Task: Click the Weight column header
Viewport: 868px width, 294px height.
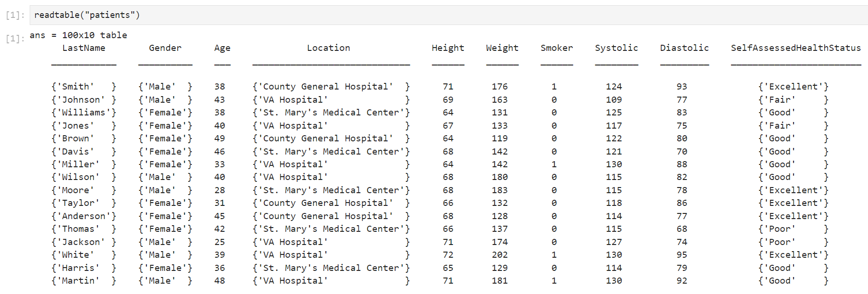Action: pyautogui.click(x=502, y=48)
